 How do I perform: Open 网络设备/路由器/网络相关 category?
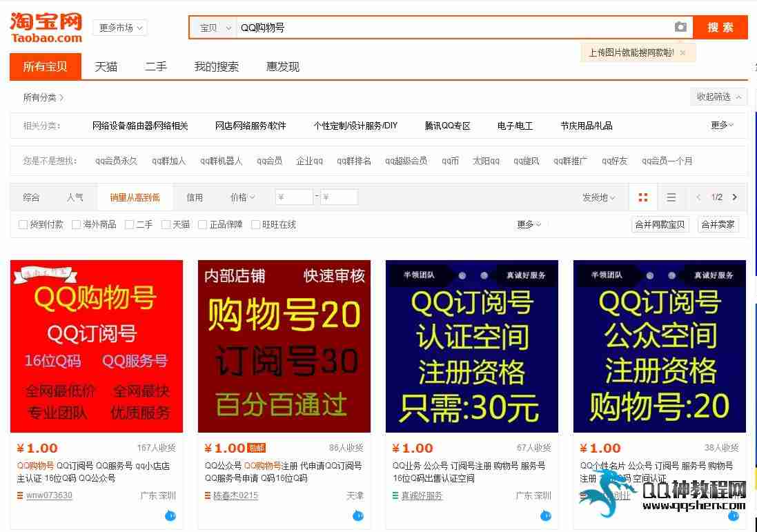pyautogui.click(x=140, y=126)
